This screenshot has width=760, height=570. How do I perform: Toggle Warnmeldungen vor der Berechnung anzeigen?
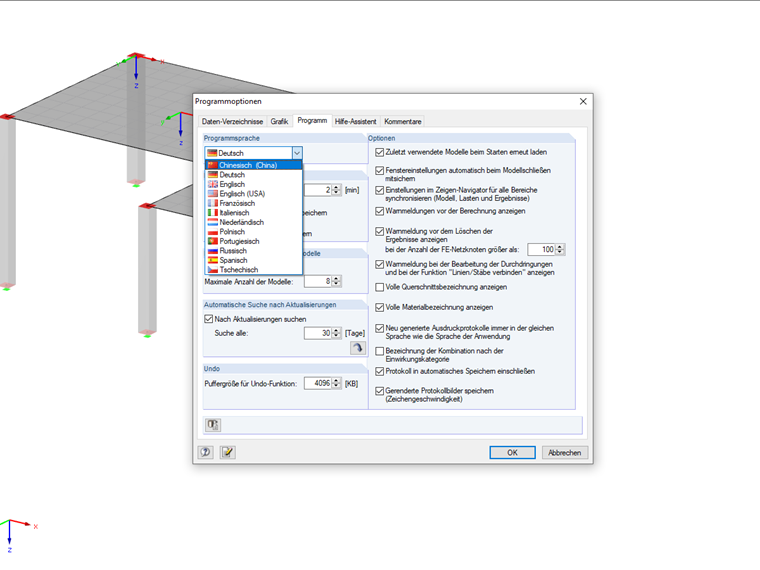pyautogui.click(x=380, y=211)
